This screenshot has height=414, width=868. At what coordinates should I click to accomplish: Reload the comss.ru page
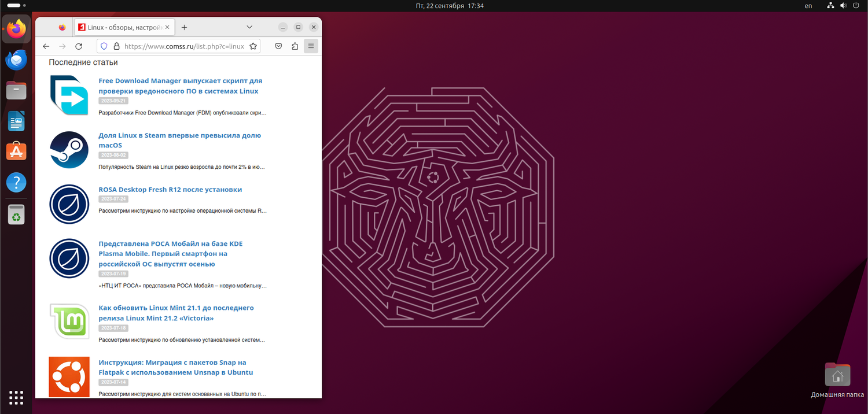pyautogui.click(x=79, y=46)
